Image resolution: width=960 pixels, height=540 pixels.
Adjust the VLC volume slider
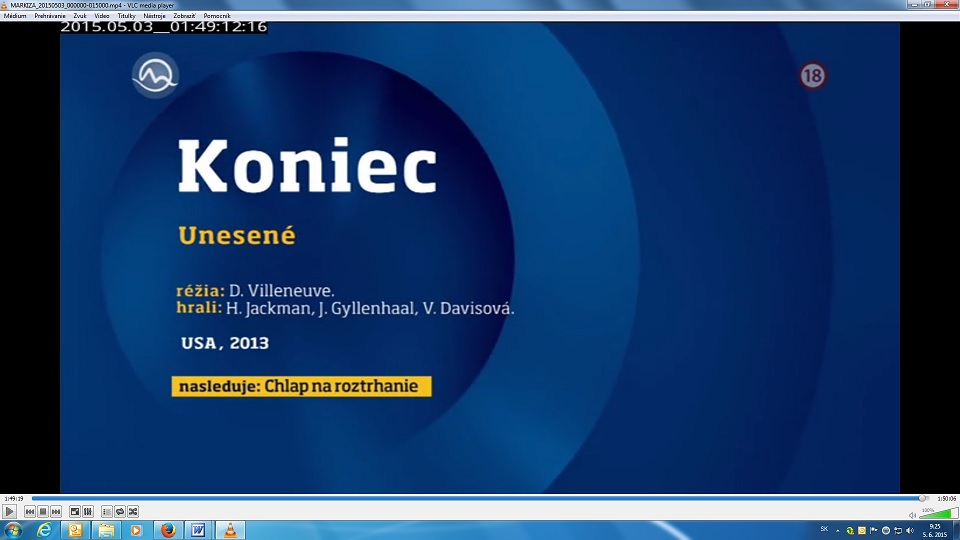[x=935, y=513]
